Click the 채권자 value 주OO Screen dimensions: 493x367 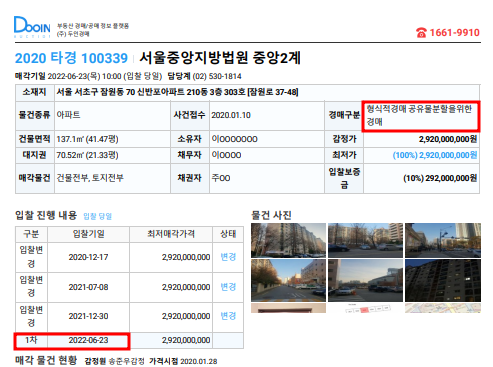(221, 178)
